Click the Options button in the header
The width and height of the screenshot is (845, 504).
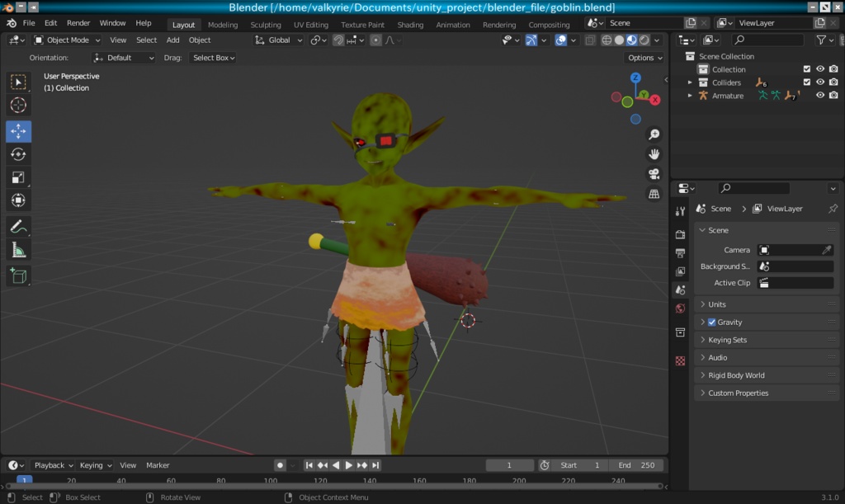[x=643, y=58]
